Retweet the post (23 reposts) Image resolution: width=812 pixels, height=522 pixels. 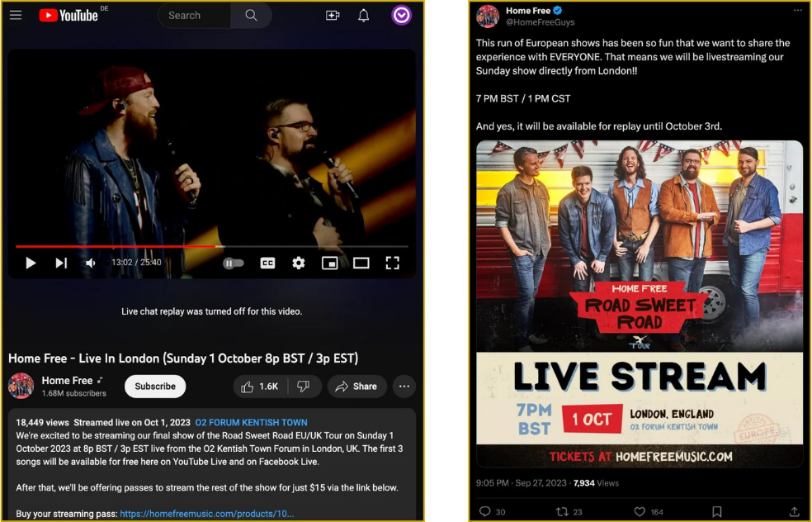pos(569,511)
